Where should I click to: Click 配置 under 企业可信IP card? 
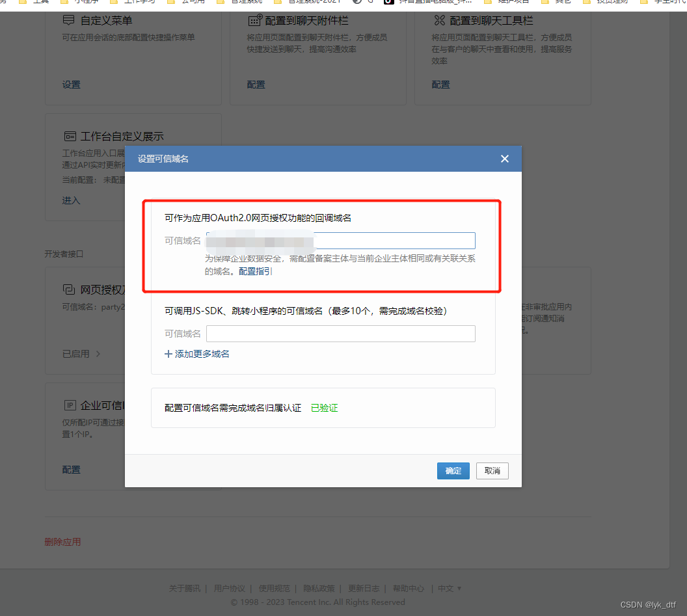72,470
